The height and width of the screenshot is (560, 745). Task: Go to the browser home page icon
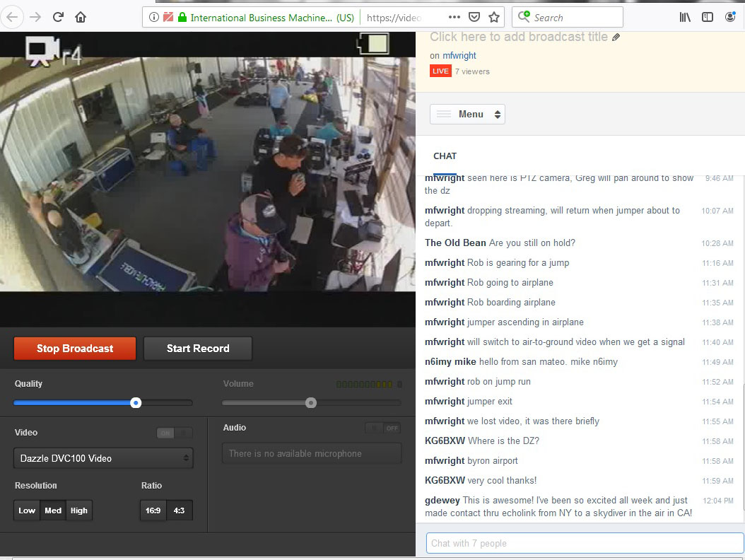tap(81, 17)
